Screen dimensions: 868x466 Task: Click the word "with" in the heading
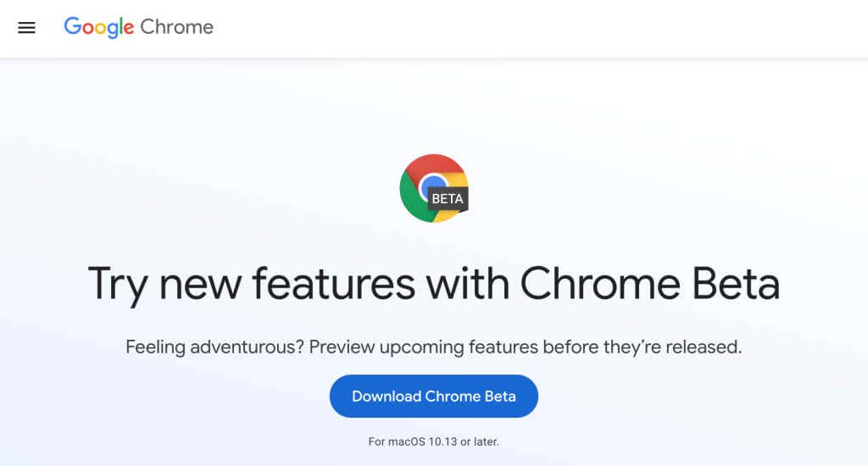click(466, 284)
